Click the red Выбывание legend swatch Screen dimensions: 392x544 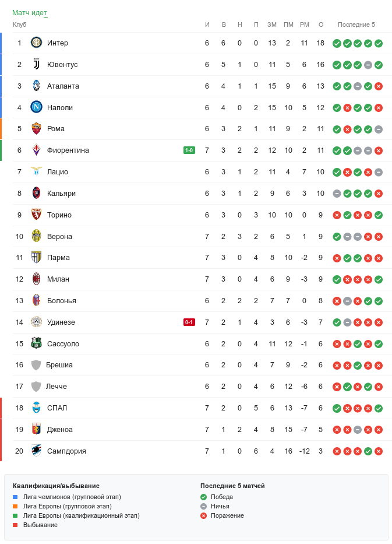pos(16,525)
